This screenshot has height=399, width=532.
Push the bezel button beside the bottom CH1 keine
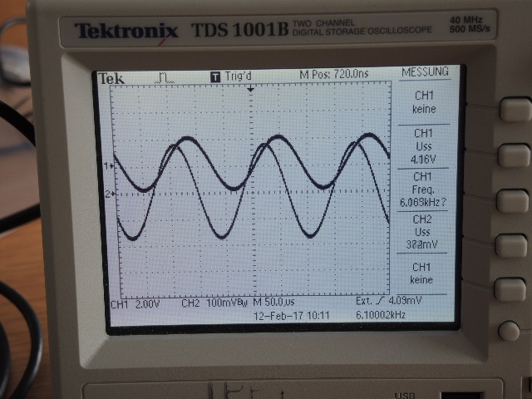510,289
